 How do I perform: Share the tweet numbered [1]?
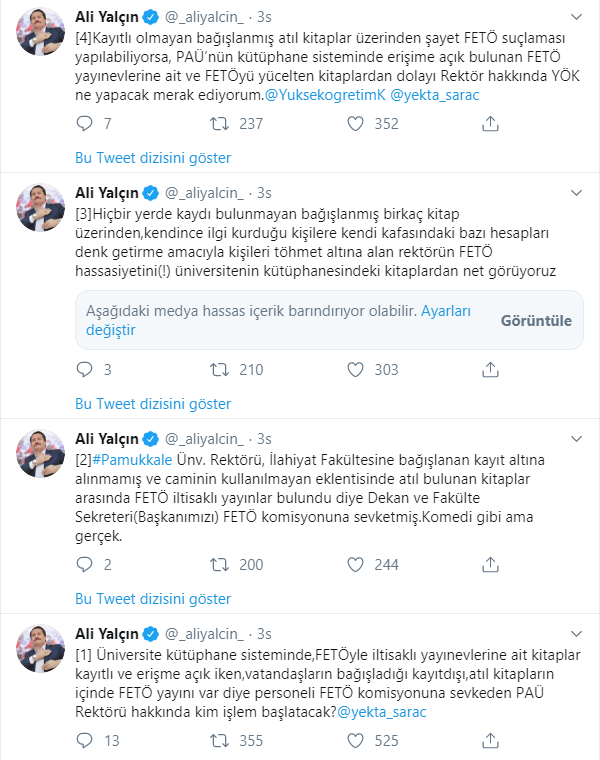(490, 741)
